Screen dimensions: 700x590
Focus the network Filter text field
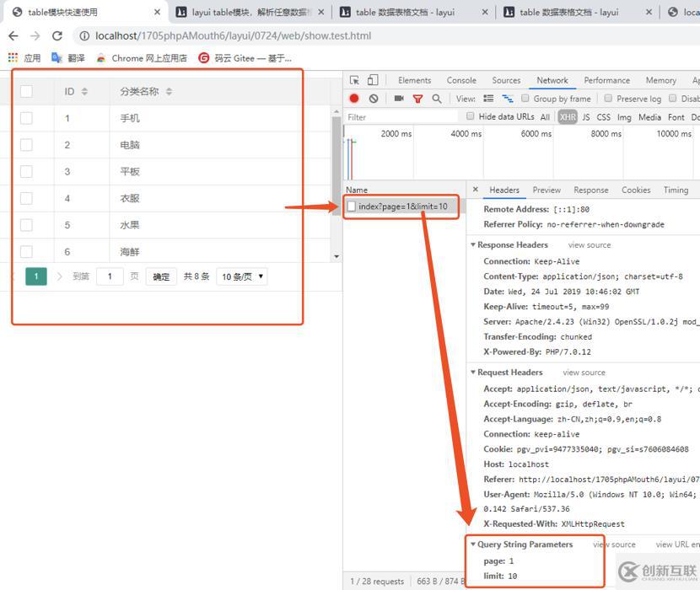401,117
